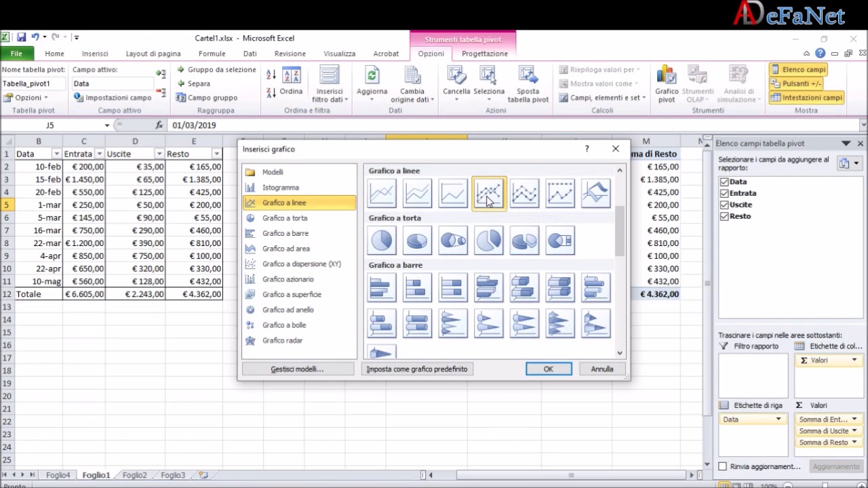Expand Somma di Resto value field dropdown
Image resolution: width=868 pixels, height=488 pixels.
pos(854,443)
